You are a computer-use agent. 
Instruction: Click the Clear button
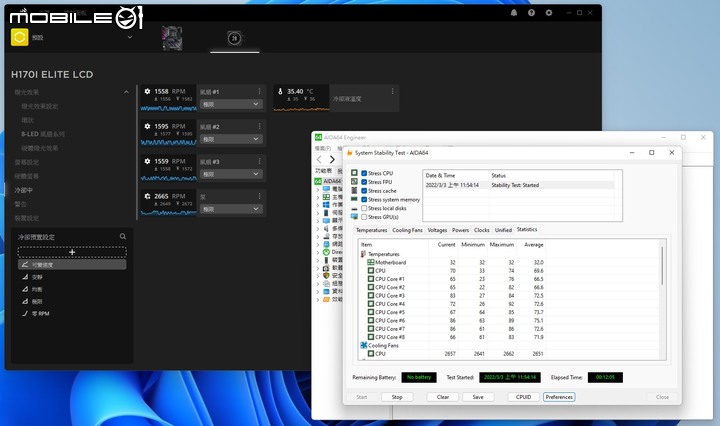[x=443, y=397]
